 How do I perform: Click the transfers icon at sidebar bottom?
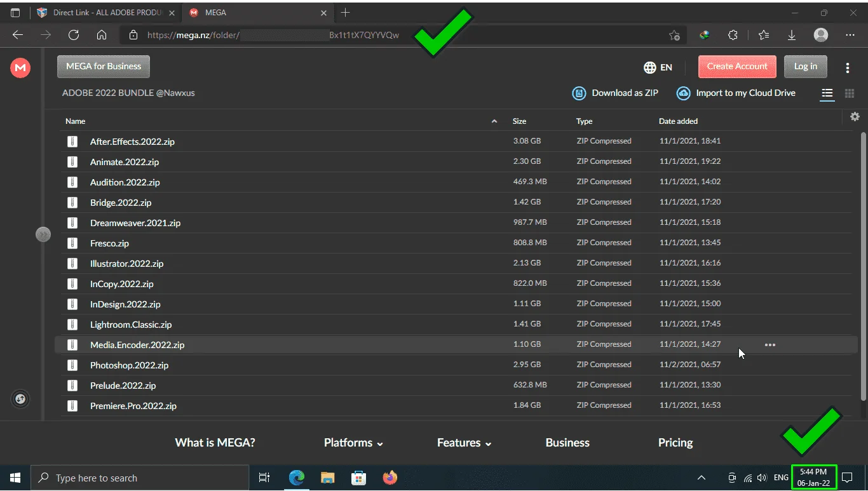[20, 399]
